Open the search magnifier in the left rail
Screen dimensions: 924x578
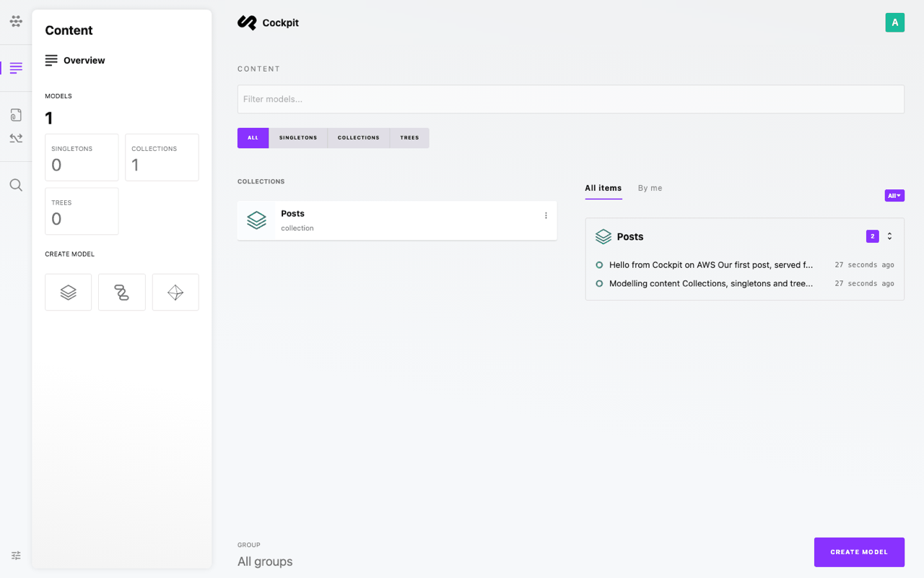[x=16, y=185]
